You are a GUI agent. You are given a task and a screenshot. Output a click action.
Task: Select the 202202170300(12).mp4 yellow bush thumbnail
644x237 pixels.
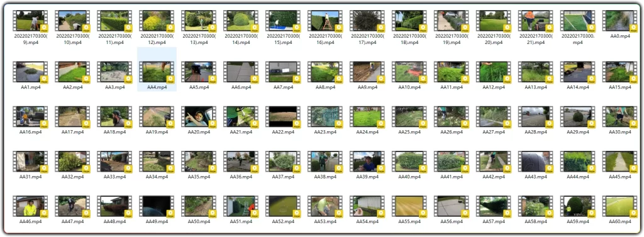click(157, 21)
